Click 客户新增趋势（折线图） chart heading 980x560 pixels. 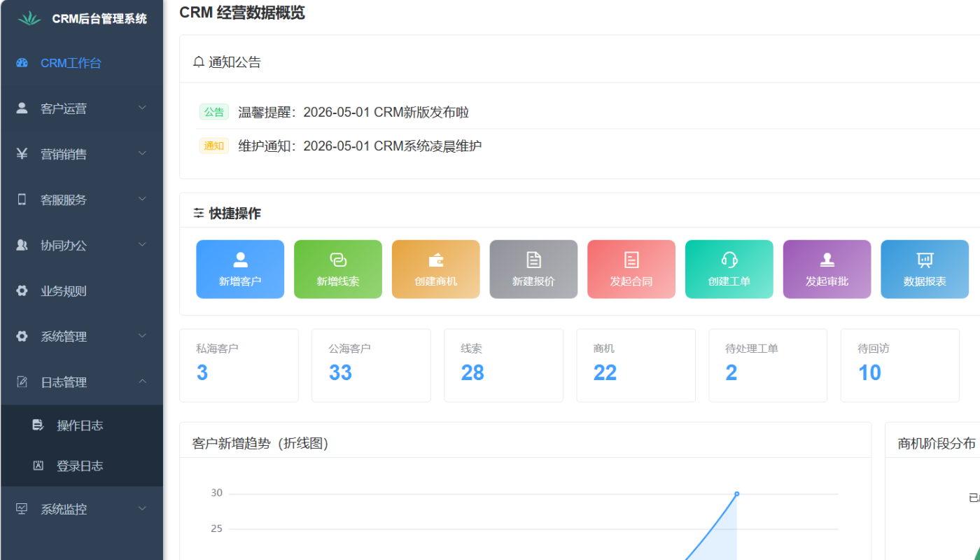point(260,443)
